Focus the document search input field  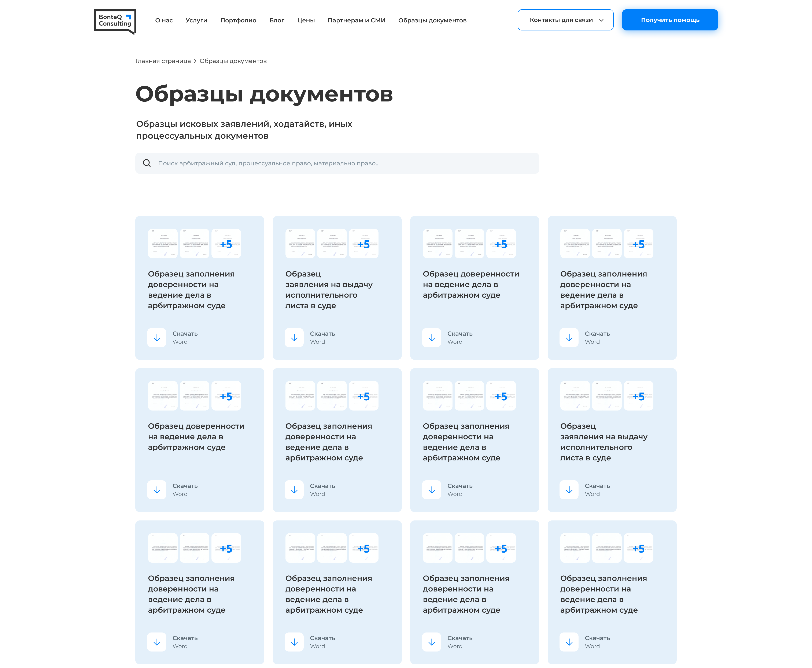(337, 163)
